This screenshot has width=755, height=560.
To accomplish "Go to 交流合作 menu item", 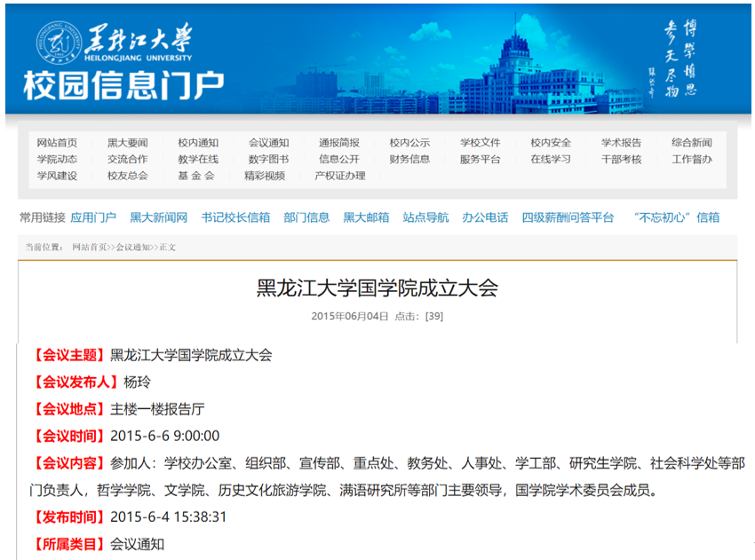I will coord(128,159).
